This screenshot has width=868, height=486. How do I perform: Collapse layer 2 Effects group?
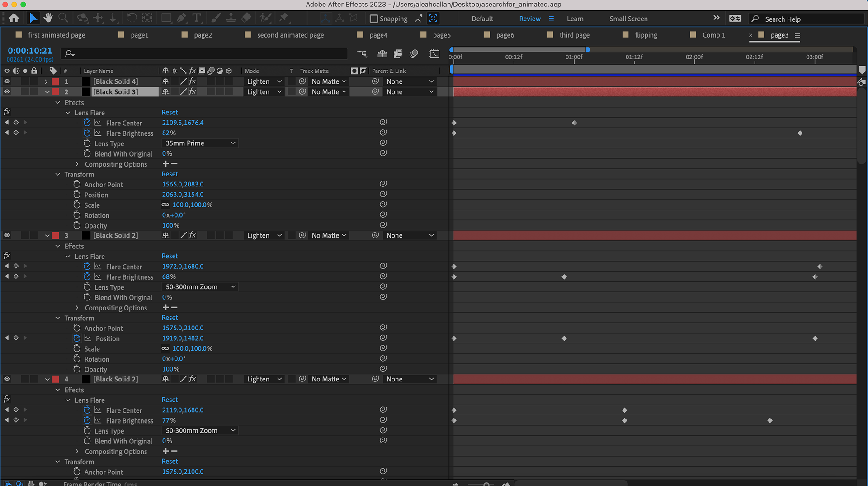(x=57, y=103)
